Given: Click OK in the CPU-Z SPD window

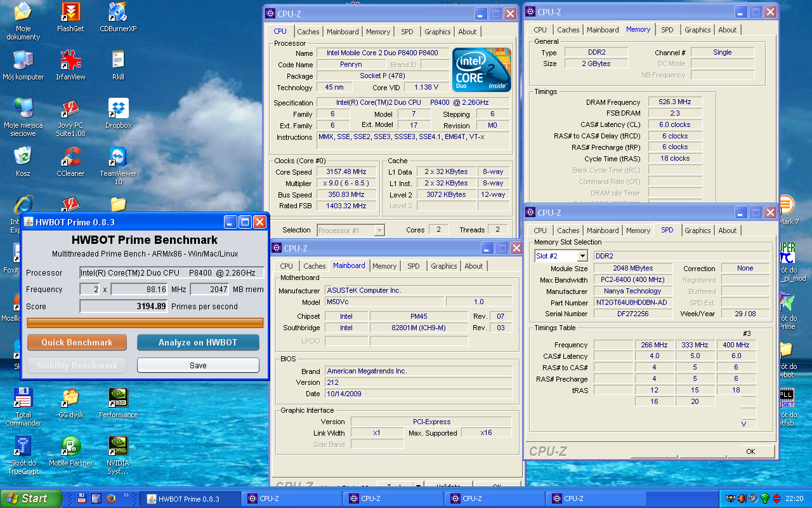Looking at the screenshot, I should pyautogui.click(x=750, y=451).
